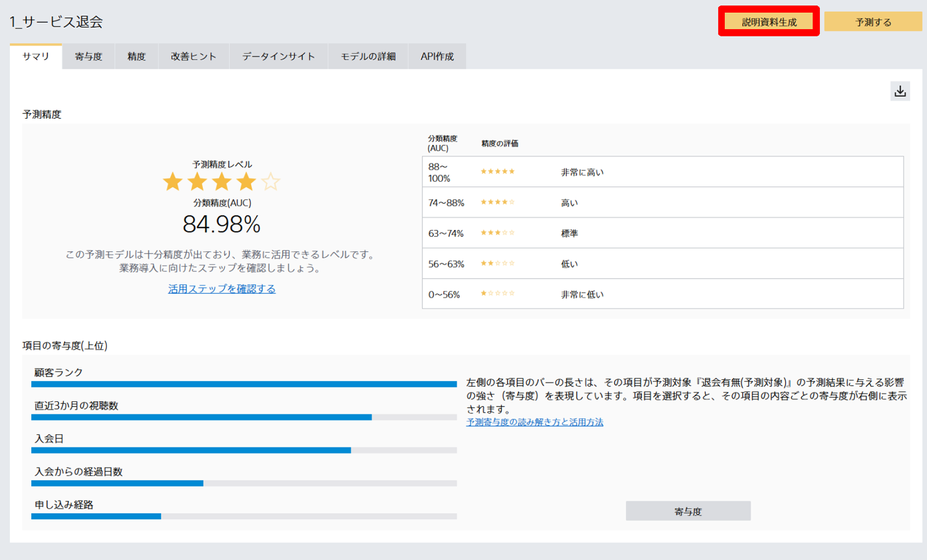Select the サマリ tab
Image resolution: width=927 pixels, height=560 pixels.
[35, 56]
